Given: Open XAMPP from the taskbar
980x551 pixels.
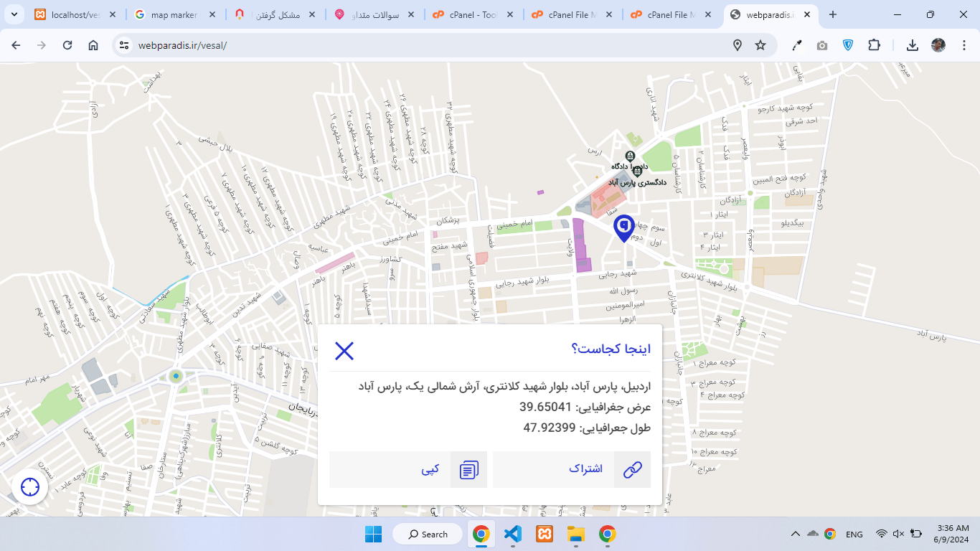Looking at the screenshot, I should [x=544, y=534].
